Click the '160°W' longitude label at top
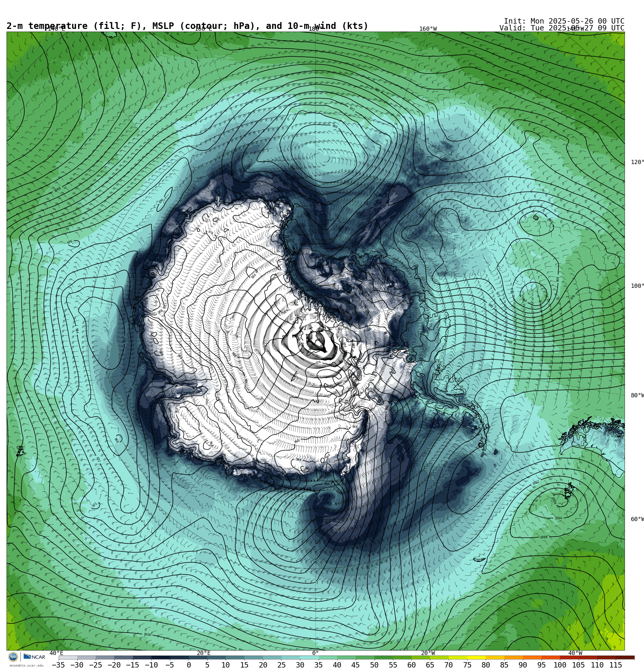The height and width of the screenshot is (669, 644). (428, 29)
